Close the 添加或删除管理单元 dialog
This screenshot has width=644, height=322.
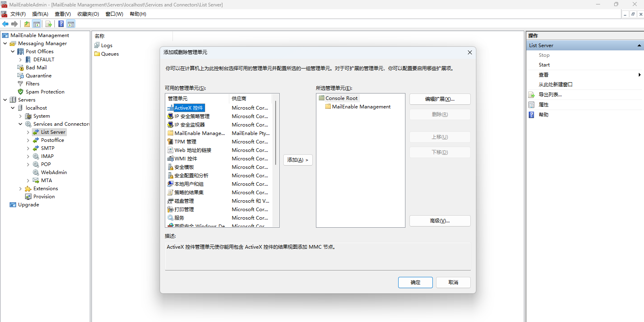pos(469,52)
